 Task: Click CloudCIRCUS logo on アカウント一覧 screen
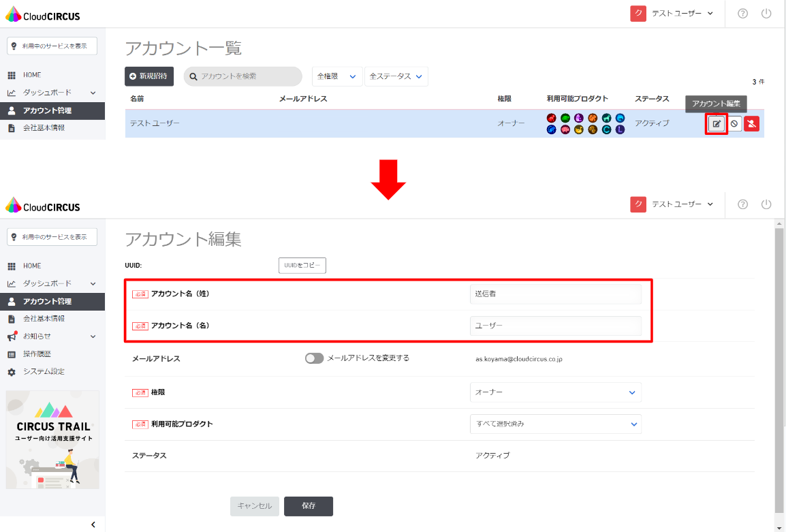(43, 14)
